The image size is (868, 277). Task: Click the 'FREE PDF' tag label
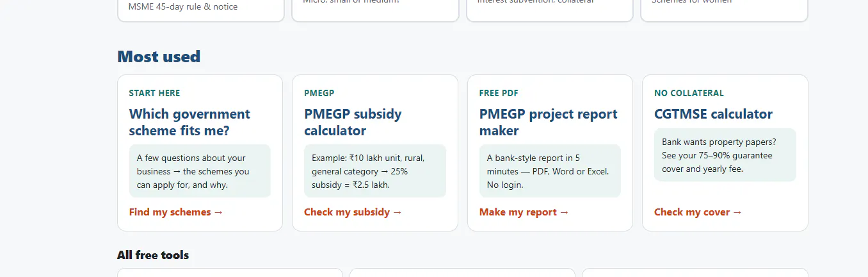pos(498,93)
